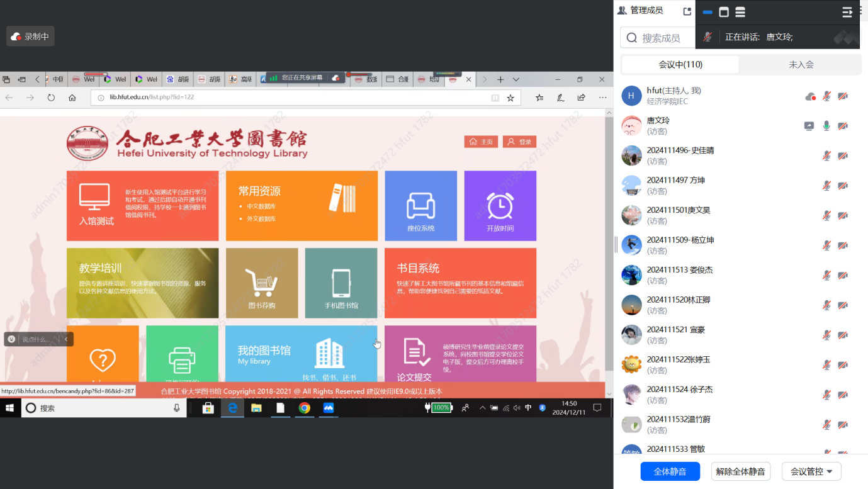Click screen share icon next to 唐文玲

[809, 126]
